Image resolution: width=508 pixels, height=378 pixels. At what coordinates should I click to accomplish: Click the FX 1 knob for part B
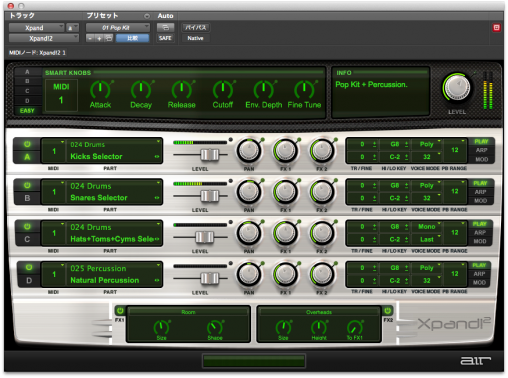point(285,192)
